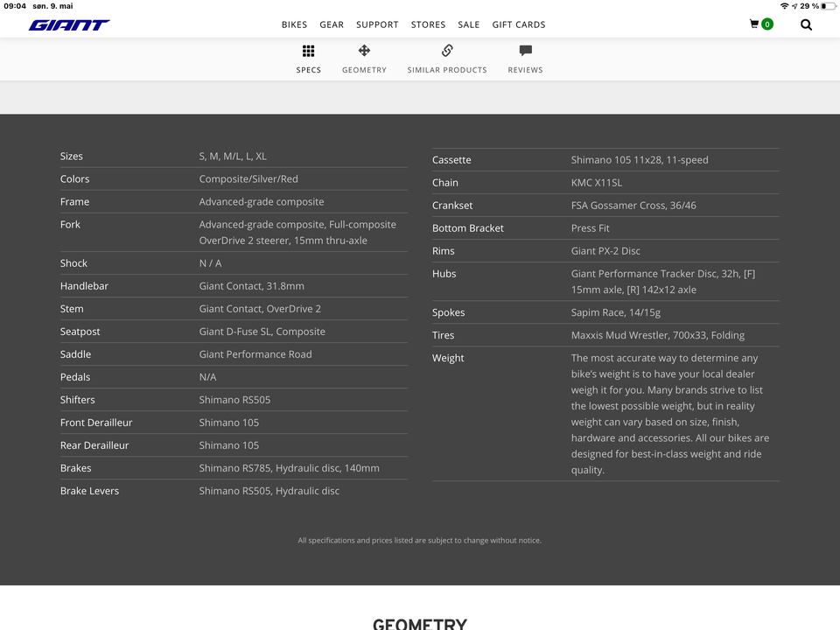The height and width of the screenshot is (630, 840).
Task: Click 'Shimano RS505, Hydraulic disc' brake levers value
Action: click(269, 491)
